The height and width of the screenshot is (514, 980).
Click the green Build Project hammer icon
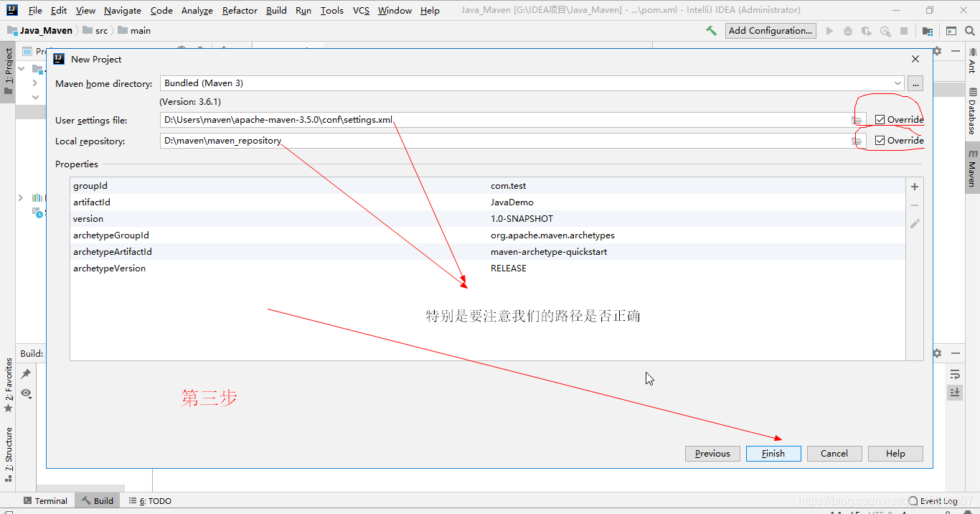[x=711, y=31]
